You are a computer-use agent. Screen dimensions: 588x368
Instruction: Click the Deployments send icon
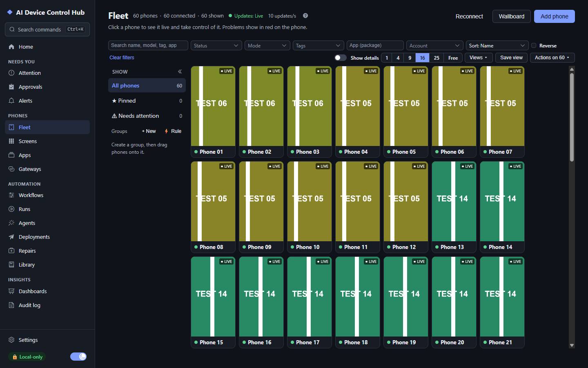point(11,237)
